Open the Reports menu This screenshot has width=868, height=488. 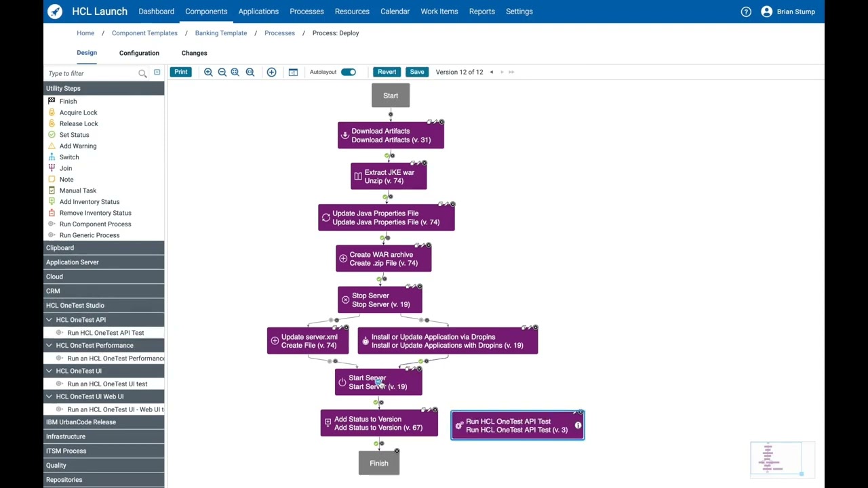(x=481, y=12)
